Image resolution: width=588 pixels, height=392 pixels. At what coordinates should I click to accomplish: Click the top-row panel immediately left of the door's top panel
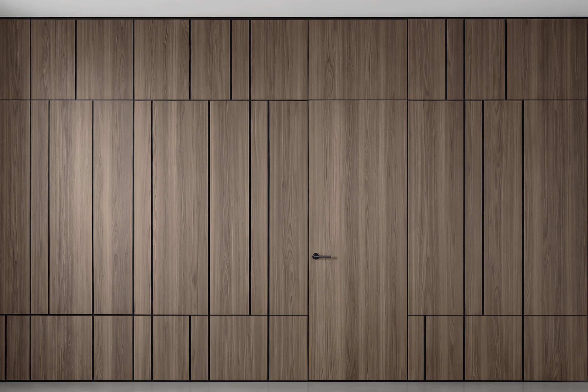(279, 60)
